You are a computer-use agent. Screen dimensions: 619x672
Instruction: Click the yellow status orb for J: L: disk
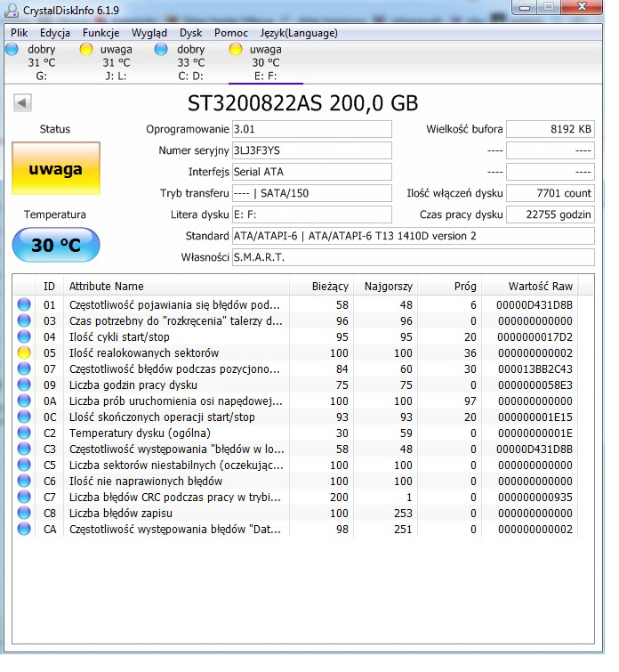(86, 49)
